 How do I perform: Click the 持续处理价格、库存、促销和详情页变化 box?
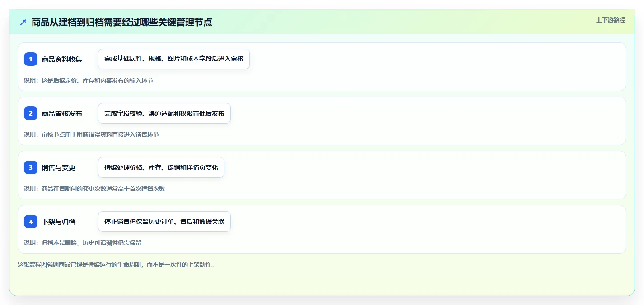tap(161, 167)
